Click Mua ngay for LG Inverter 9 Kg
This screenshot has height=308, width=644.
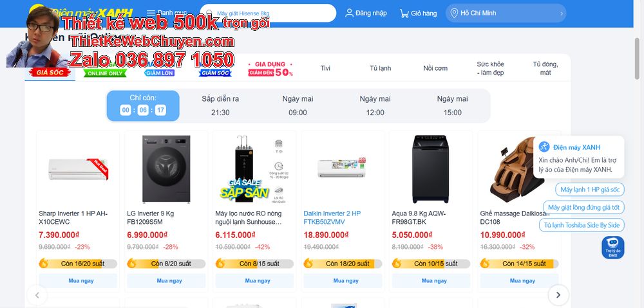(x=169, y=281)
